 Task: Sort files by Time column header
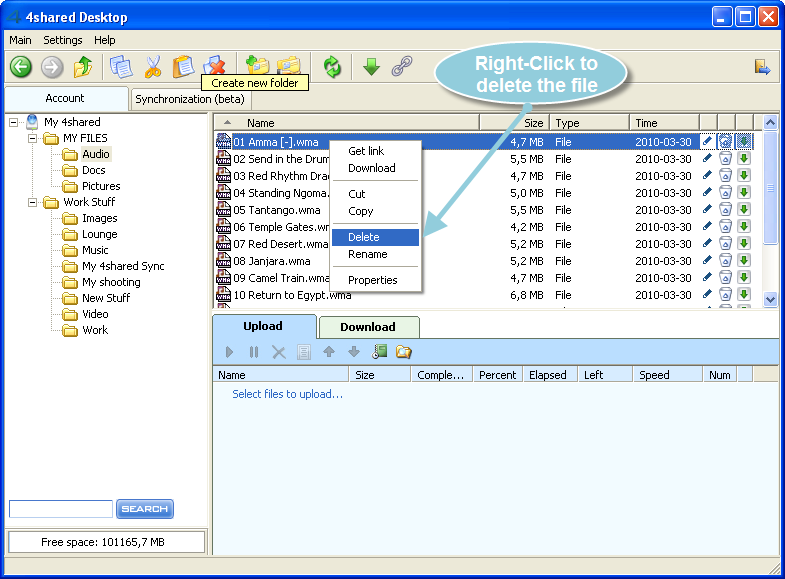tap(664, 123)
